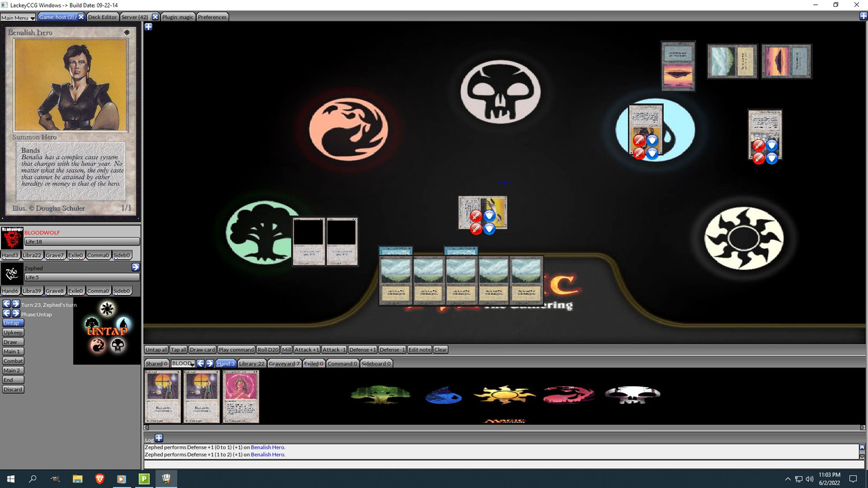
Task: Open the Shared:0 zone tab
Action: coord(157,364)
